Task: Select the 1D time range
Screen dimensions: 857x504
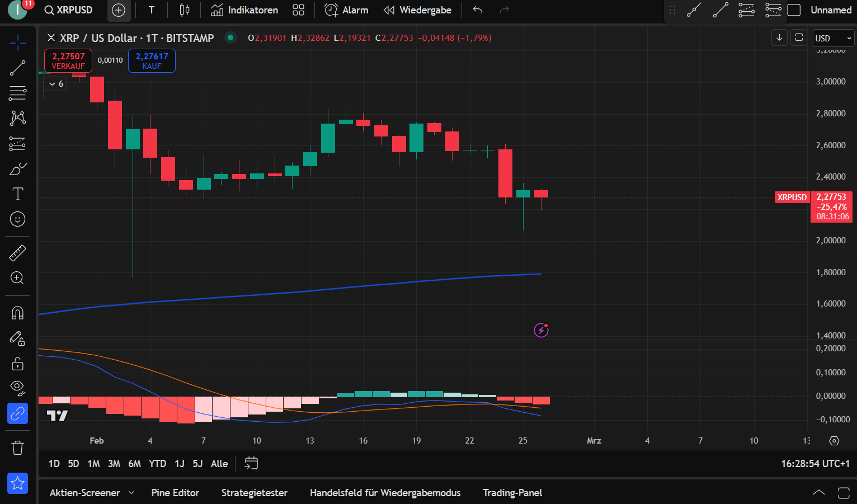Action: 54,464
